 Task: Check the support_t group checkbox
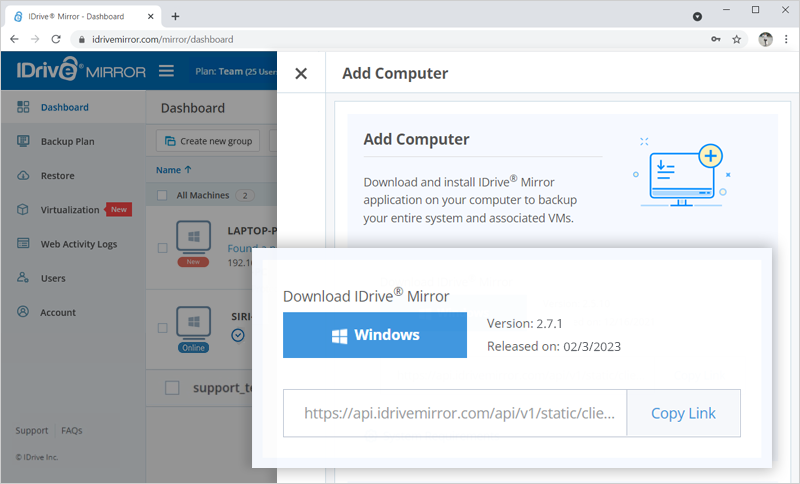pos(172,388)
